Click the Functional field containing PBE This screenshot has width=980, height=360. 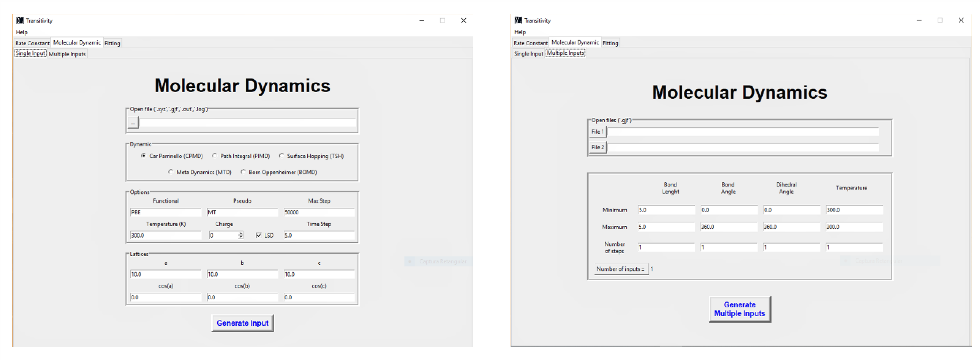tap(165, 212)
